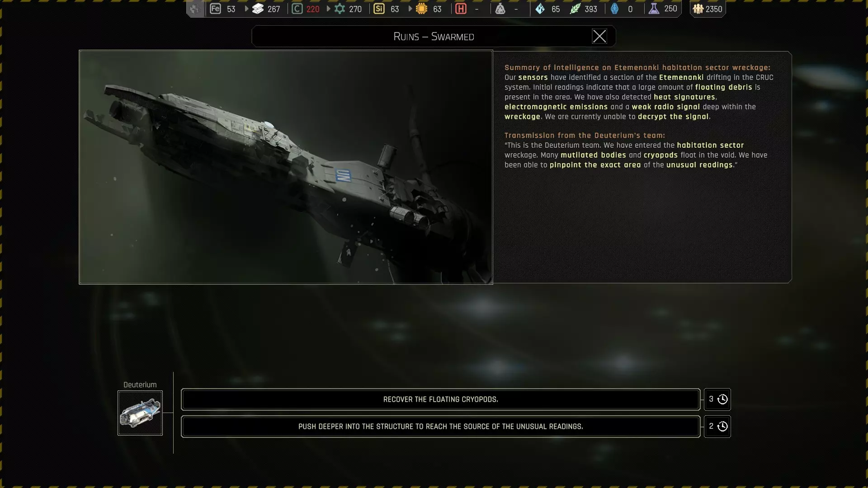Click the carbon (C) resource icon
The image size is (868, 488).
297,9
